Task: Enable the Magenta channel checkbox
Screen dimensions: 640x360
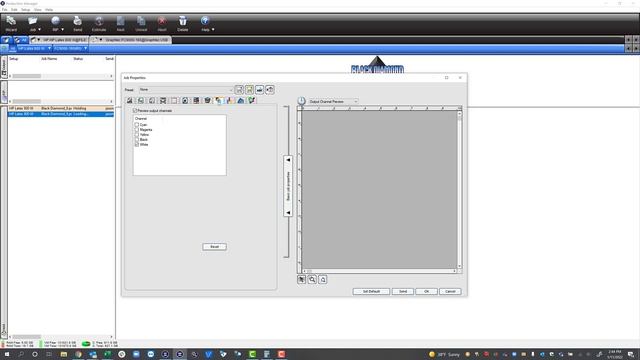Action: (x=137, y=129)
